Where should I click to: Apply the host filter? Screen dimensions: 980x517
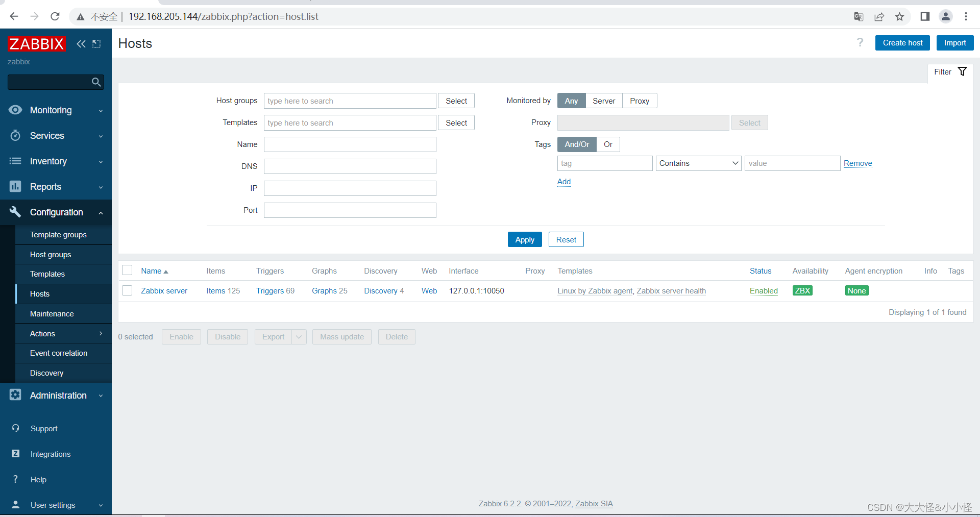(x=525, y=239)
